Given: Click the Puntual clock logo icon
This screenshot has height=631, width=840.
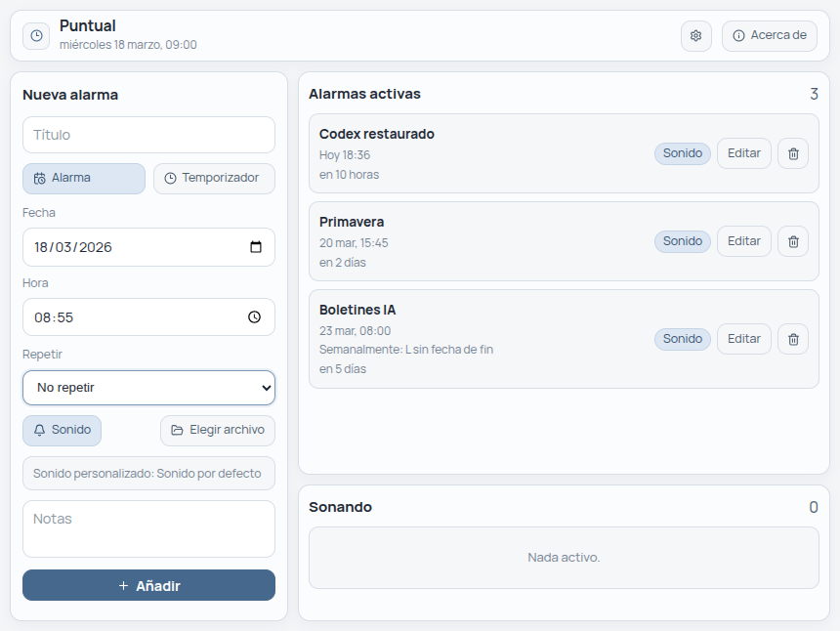Looking at the screenshot, I should [x=36, y=36].
